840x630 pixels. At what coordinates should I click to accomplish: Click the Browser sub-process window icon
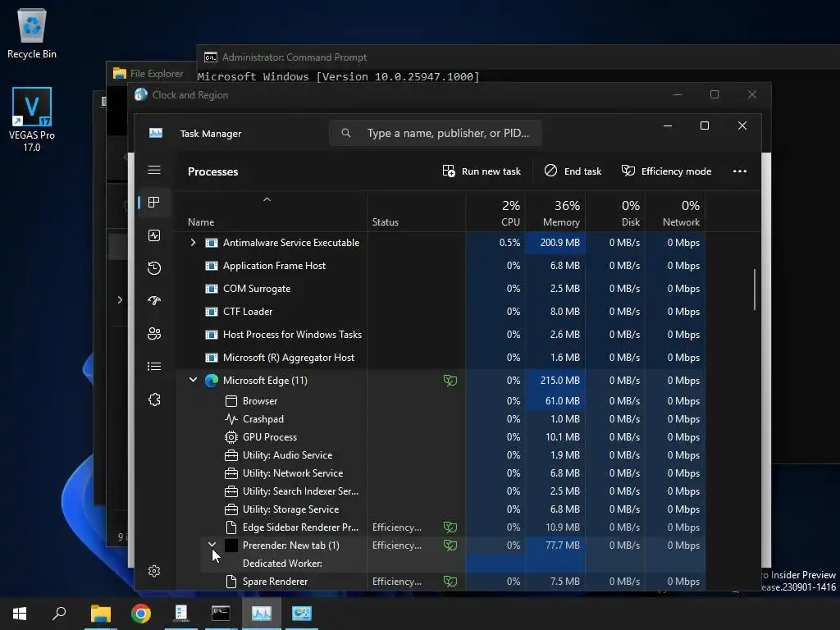coord(231,400)
